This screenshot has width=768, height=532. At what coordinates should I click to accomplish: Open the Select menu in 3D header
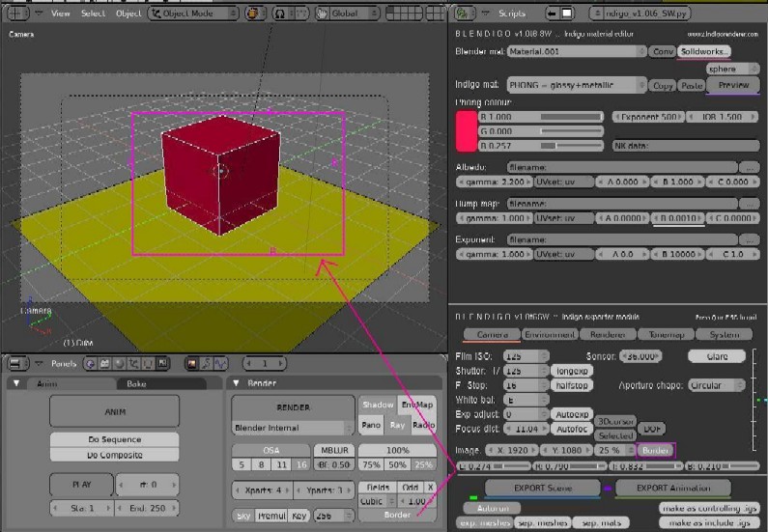(93, 14)
